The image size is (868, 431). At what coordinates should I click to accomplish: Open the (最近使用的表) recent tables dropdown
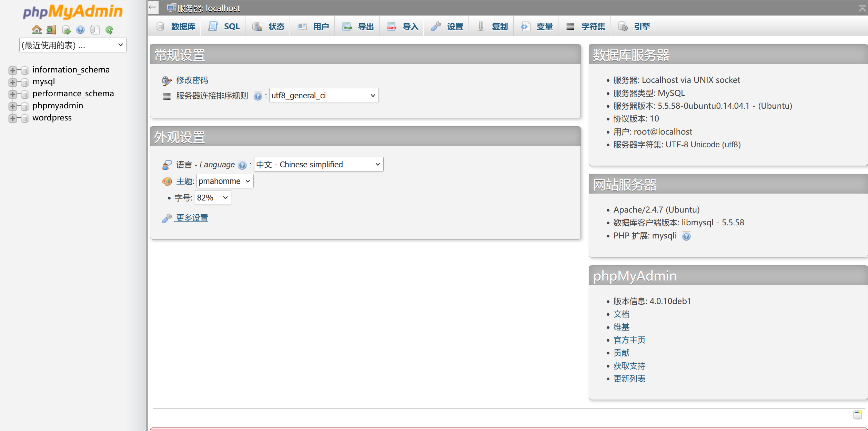[73, 45]
